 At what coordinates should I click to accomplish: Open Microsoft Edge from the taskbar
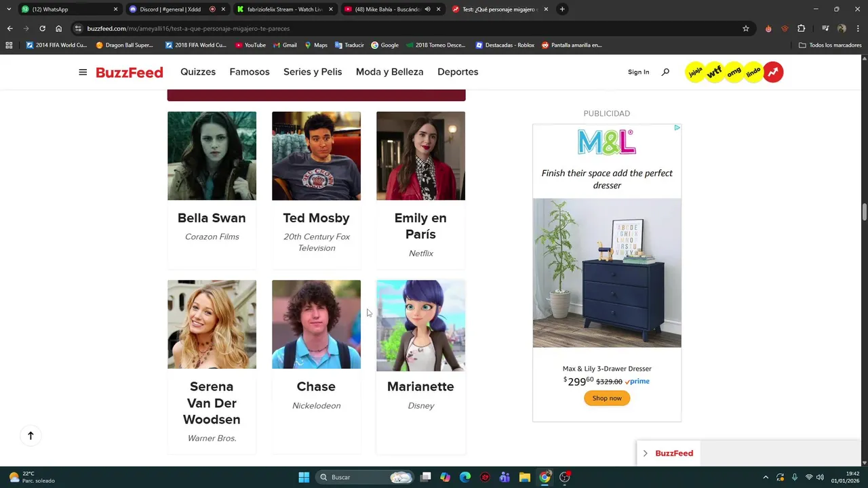[465, 477]
